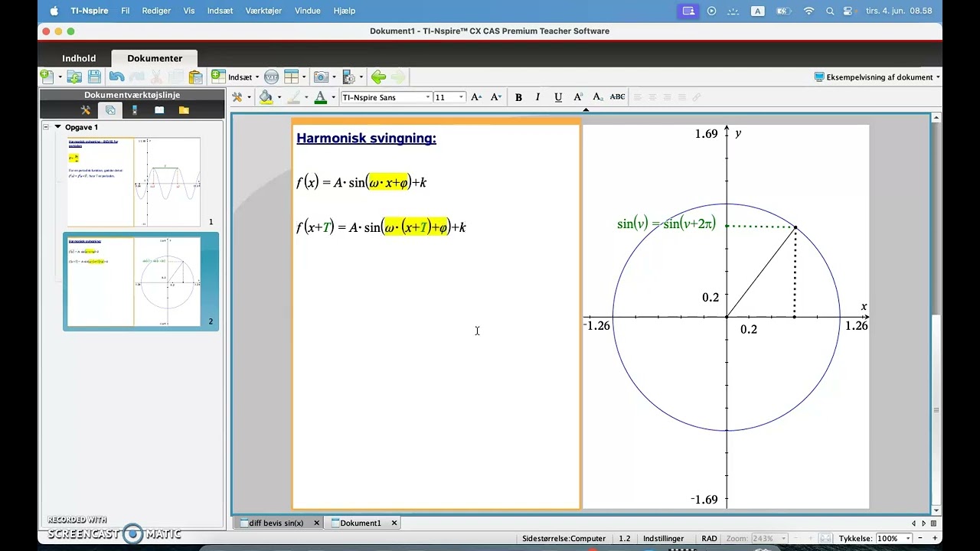Click the 1.2 page indicator in status bar
This screenshot has height=551, width=980.
coord(625,539)
